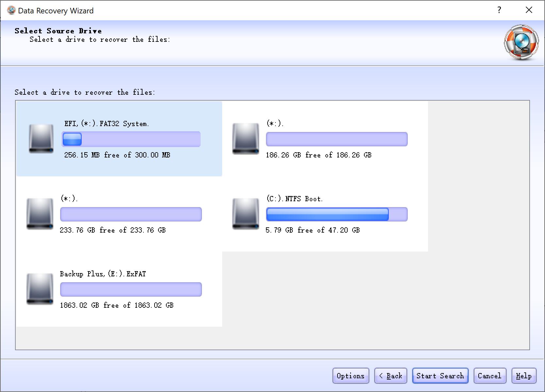This screenshot has height=392, width=545.
Task: Open Help from the bottom bar
Action: 524,376
